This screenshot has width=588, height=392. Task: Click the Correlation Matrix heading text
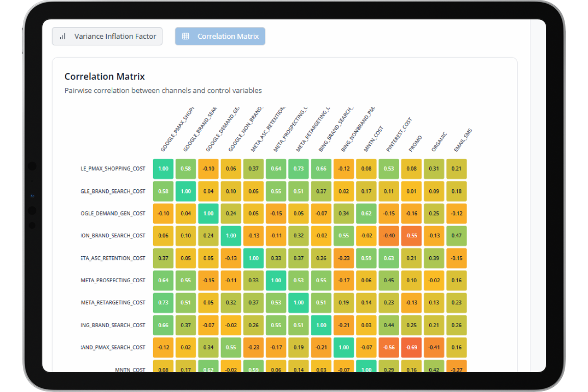pyautogui.click(x=105, y=77)
